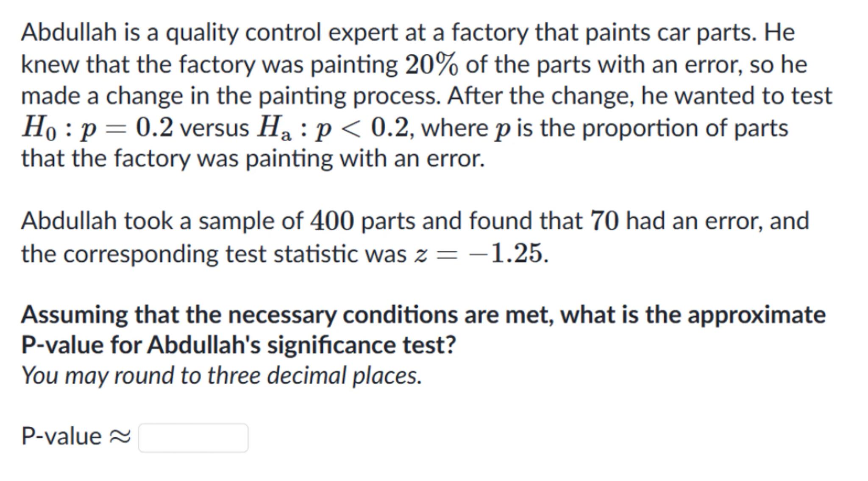Click the "P-value" label beside the input box
Image resolution: width=868 pixels, height=481 pixels.
click(x=61, y=436)
